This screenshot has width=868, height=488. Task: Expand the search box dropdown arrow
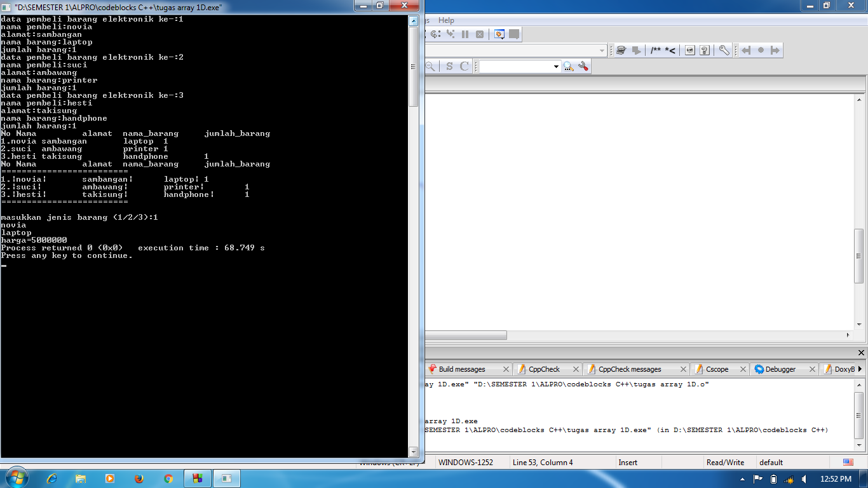(x=556, y=66)
